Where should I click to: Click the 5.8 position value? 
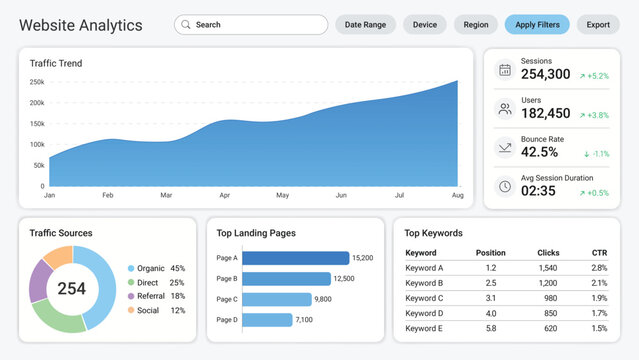pyautogui.click(x=491, y=328)
